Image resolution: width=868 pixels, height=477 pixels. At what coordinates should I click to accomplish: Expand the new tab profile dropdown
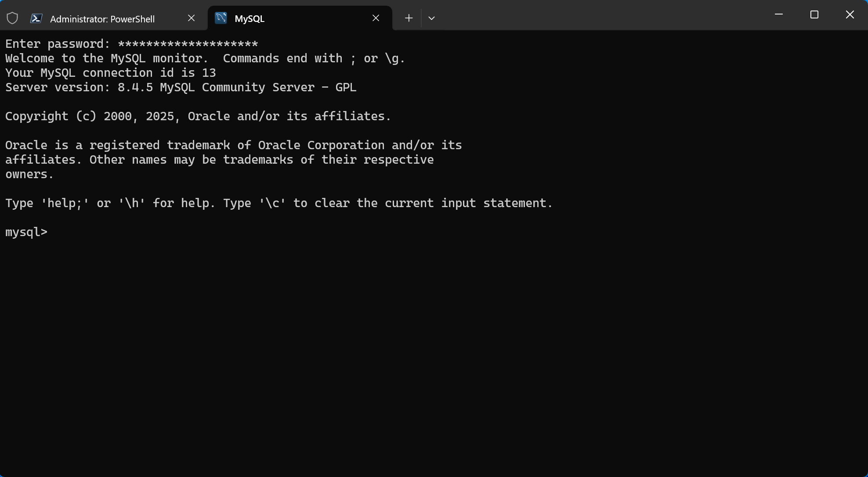(x=431, y=18)
